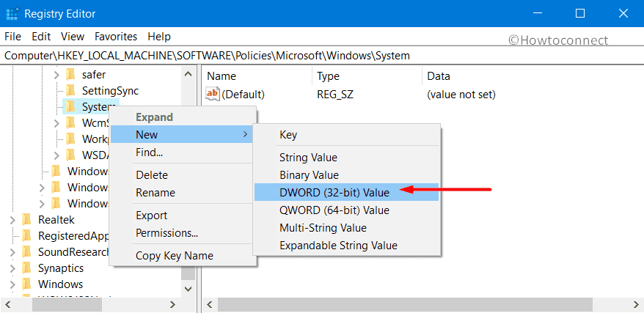Select DWORD (32-bit) Value
Image resolution: width=644 pixels, height=313 pixels.
(347, 192)
